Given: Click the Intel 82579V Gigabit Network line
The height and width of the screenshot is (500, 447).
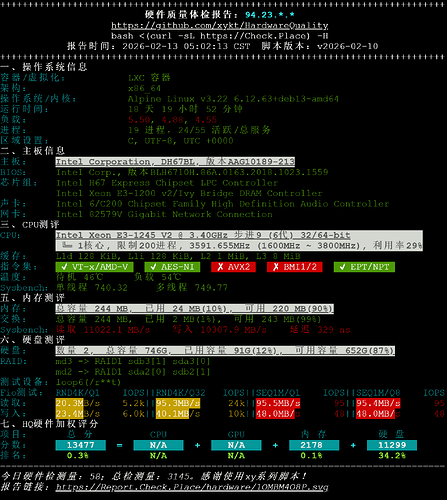Looking at the screenshot, I should pos(164,214).
